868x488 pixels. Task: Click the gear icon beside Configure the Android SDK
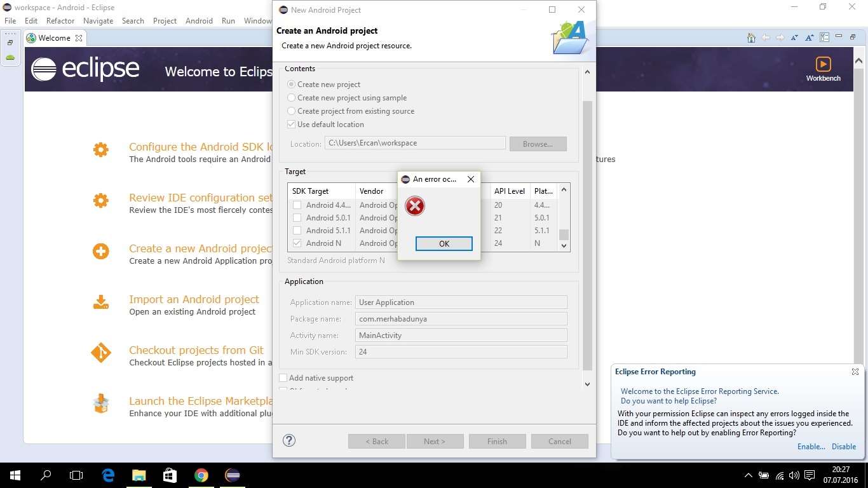pos(100,149)
